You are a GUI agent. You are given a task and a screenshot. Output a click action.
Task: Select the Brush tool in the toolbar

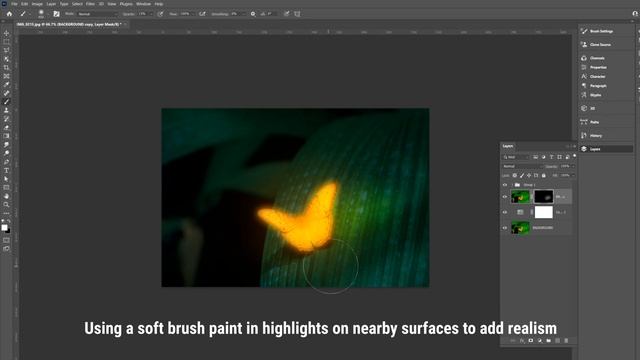pyautogui.click(x=6, y=102)
